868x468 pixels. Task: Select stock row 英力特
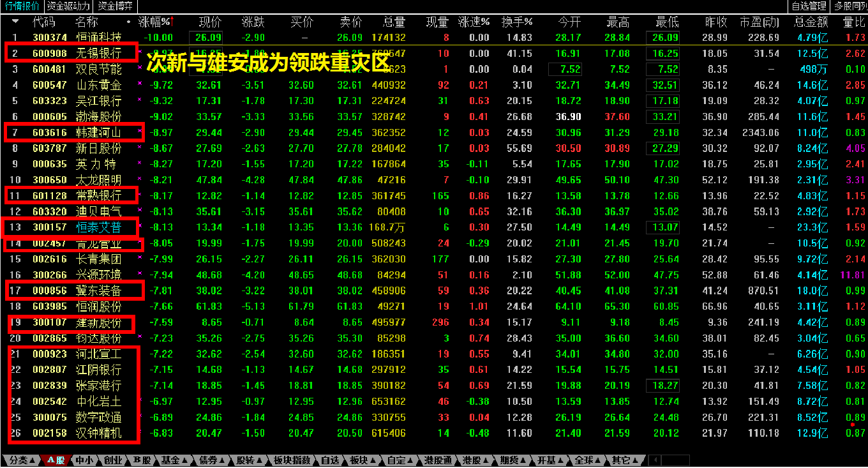(x=434, y=164)
